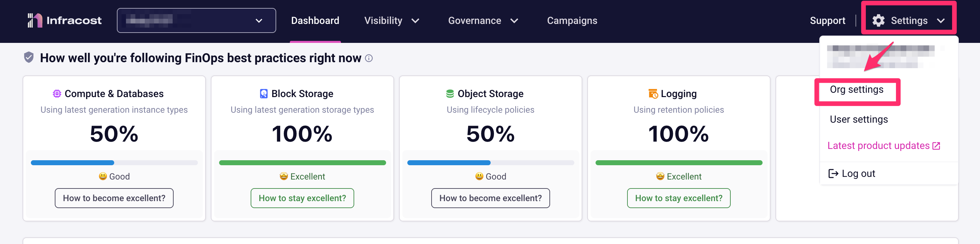This screenshot has height=244, width=980.
Task: Click the Object Storage card title
Action: click(x=490, y=94)
